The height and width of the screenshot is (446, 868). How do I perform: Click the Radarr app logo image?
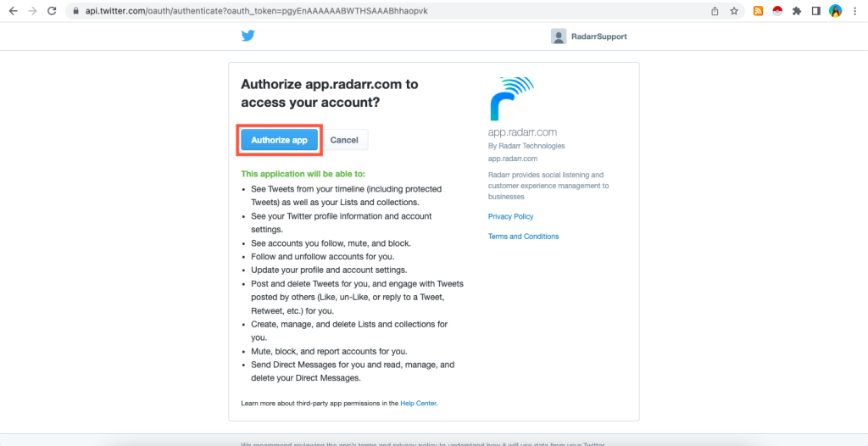(x=512, y=98)
